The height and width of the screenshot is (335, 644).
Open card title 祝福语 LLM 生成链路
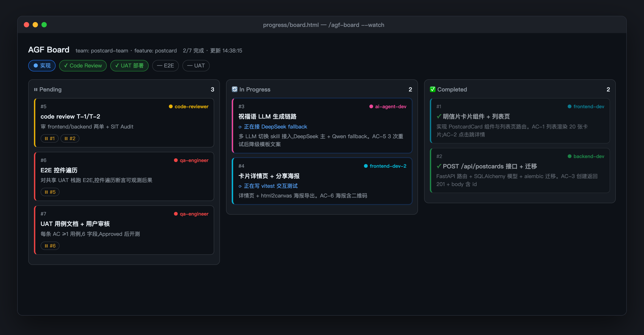pos(267,116)
